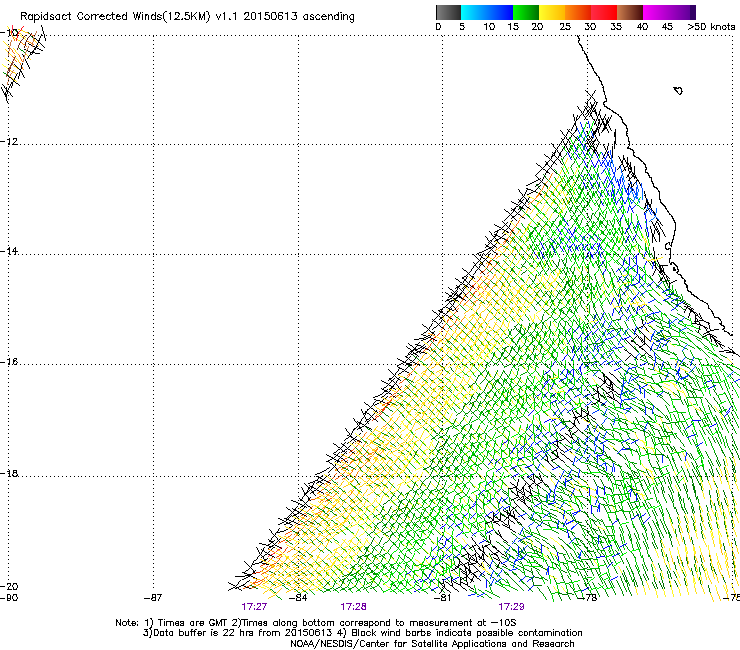The height and width of the screenshot is (650, 740).
Task: Click the longitude label -84
Action: [x=298, y=598]
